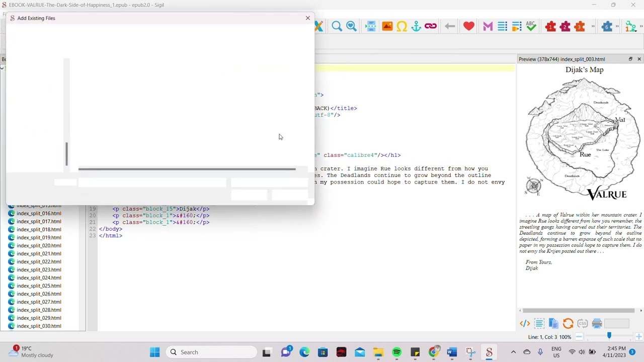Open Microsoft Edge from the taskbar
The width and height of the screenshot is (644, 362).
pyautogui.click(x=304, y=352)
